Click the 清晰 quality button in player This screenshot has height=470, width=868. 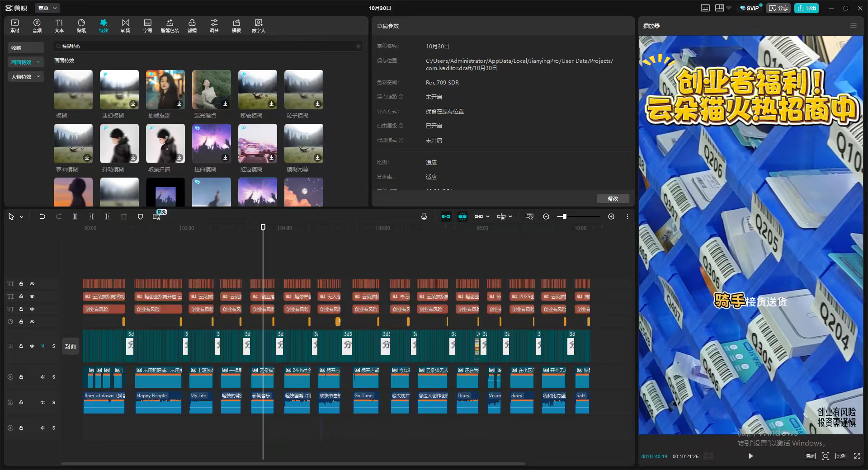[x=810, y=456]
